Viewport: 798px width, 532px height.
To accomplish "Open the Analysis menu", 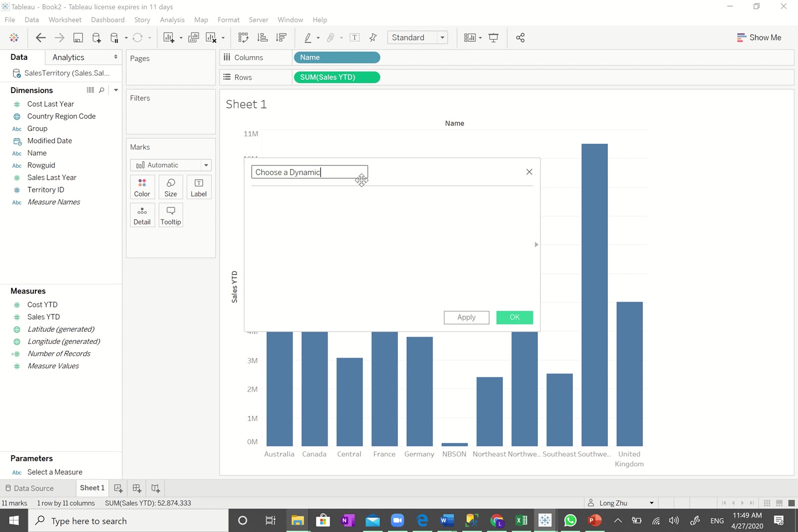I will point(172,20).
